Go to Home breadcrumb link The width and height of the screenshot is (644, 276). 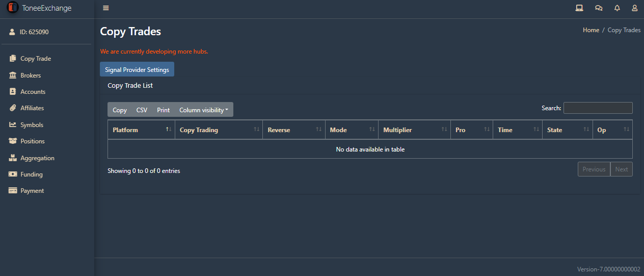[591, 30]
